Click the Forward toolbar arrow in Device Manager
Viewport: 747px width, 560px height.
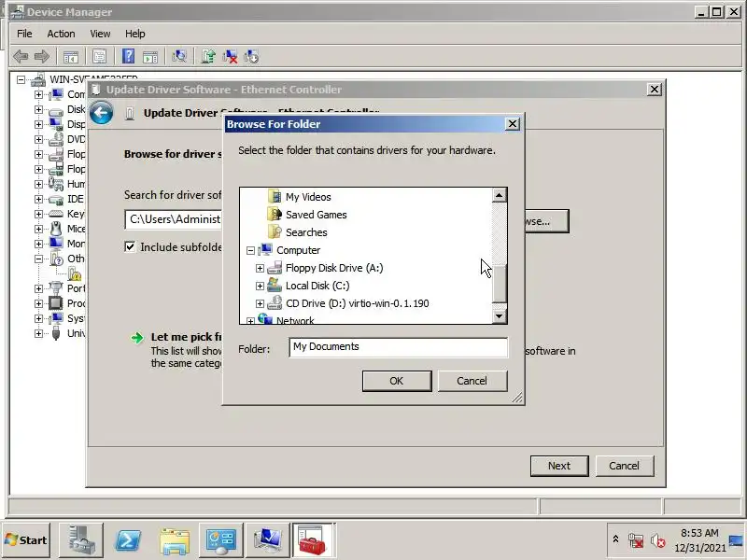click(x=41, y=57)
